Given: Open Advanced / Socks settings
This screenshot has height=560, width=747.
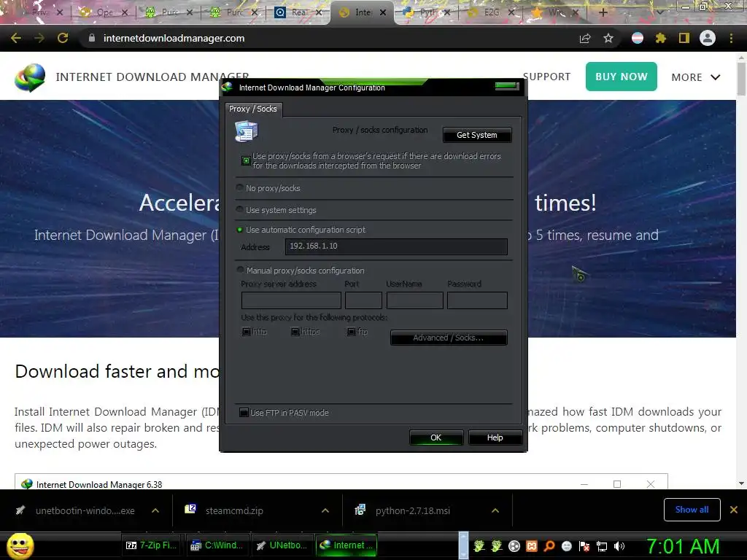Looking at the screenshot, I should tap(449, 338).
